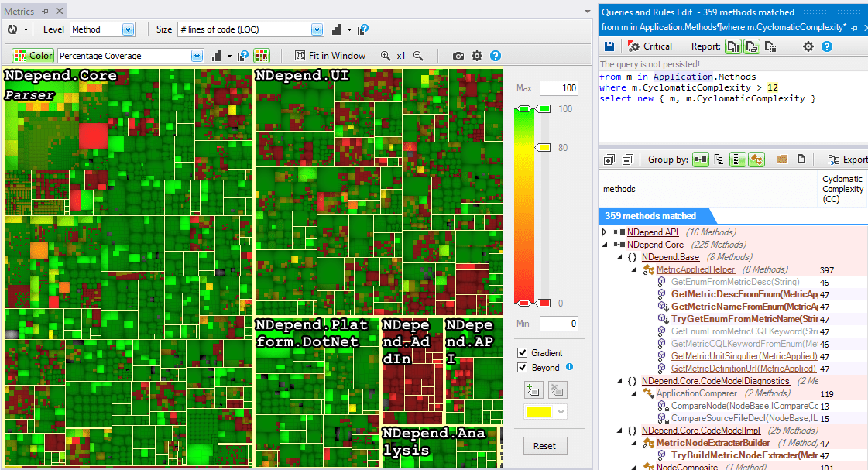The width and height of the screenshot is (868, 470).
Task: Expand the NDepend.API tree node
Action: pos(605,232)
